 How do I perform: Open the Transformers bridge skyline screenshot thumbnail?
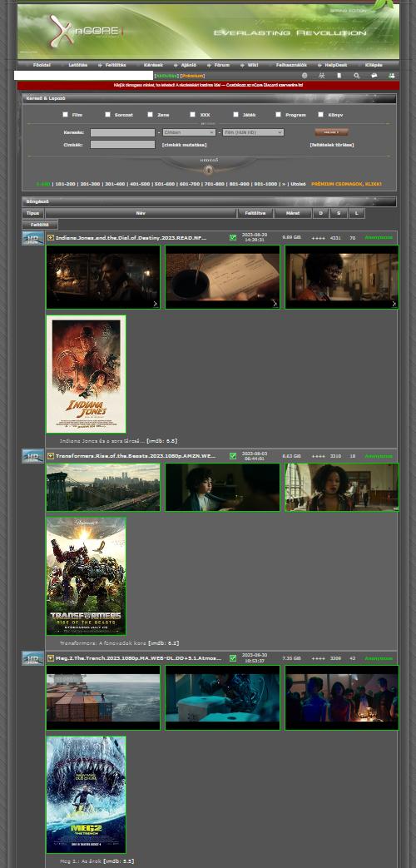(103, 487)
